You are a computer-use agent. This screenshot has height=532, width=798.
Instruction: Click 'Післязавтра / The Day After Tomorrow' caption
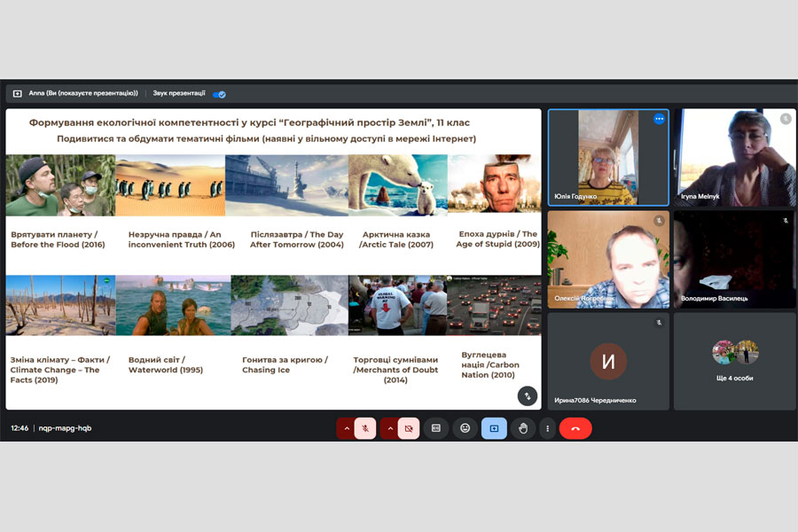point(297,239)
